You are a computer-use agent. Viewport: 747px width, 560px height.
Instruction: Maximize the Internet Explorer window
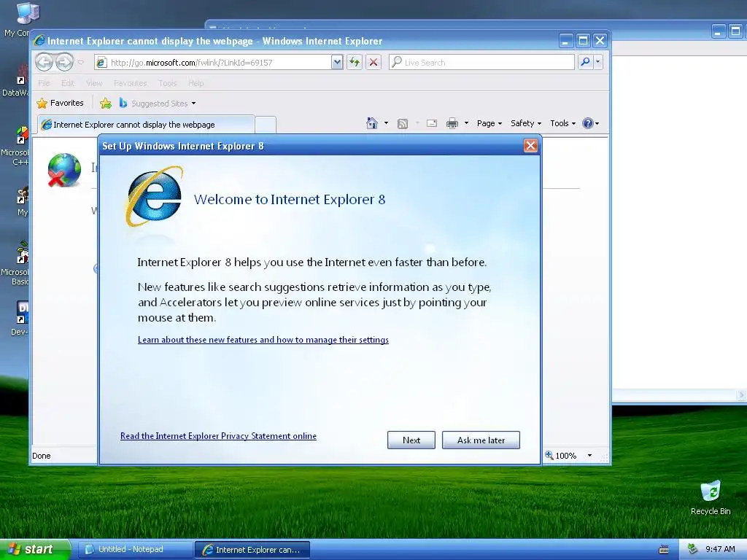click(583, 41)
